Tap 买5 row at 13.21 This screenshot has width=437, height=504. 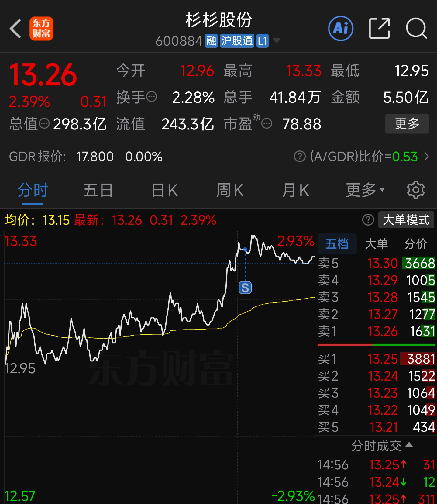pos(377,427)
